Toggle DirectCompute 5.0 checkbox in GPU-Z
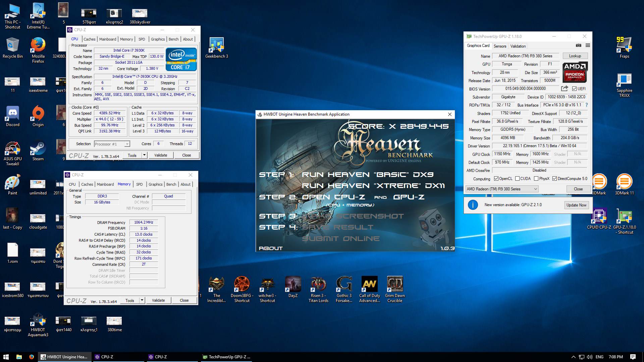 point(554,179)
